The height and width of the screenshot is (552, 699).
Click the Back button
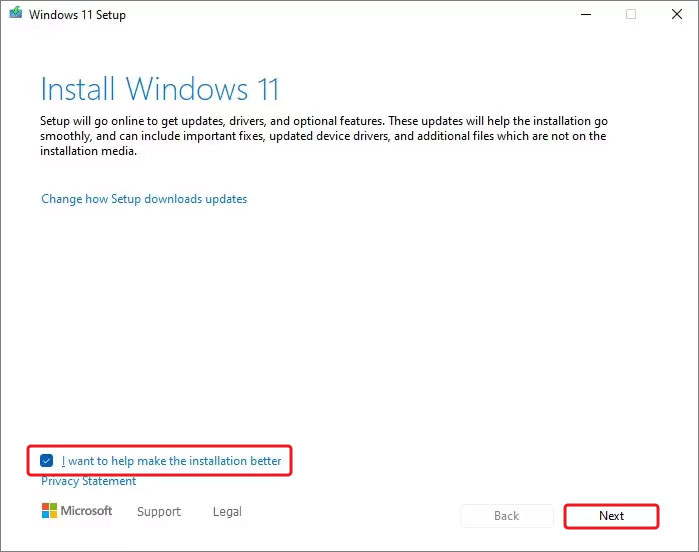point(506,516)
